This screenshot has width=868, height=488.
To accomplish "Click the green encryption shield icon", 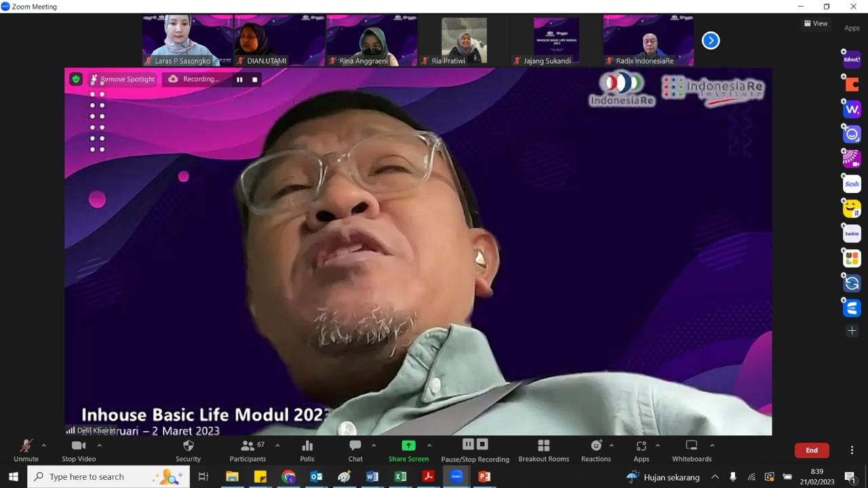I will coord(76,79).
